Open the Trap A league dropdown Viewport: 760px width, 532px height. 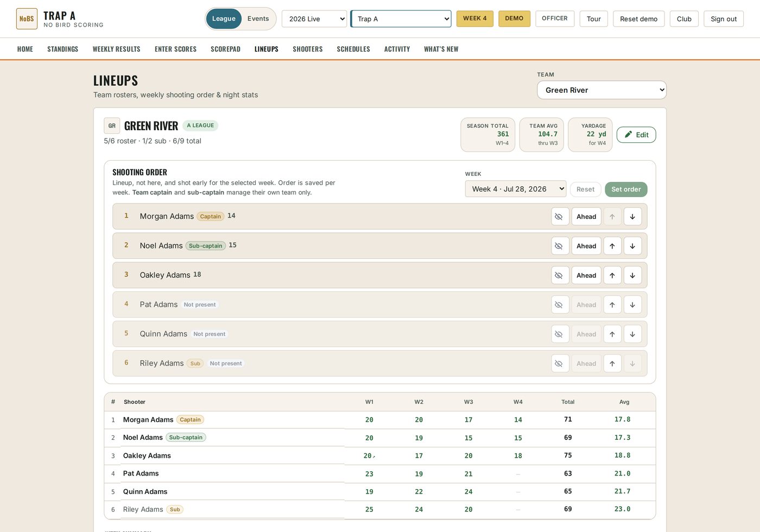pos(401,18)
